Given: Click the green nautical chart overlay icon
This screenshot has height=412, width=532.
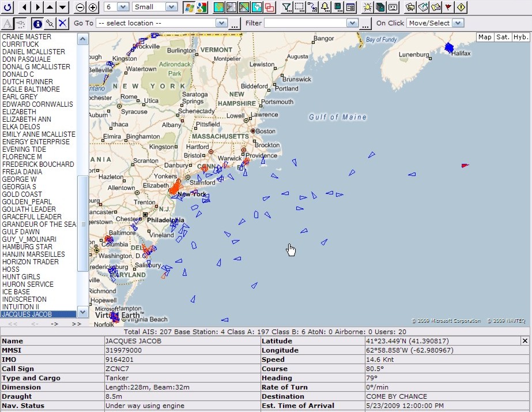Looking at the screenshot, I should point(219,7).
